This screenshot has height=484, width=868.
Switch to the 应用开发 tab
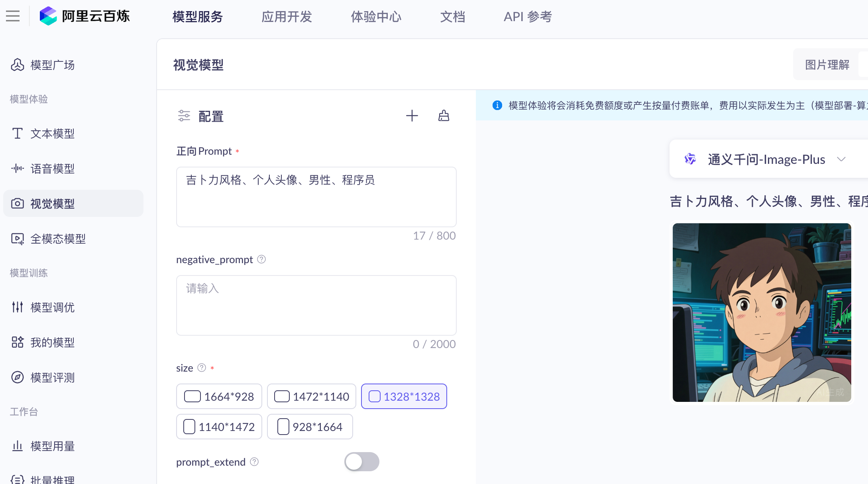tap(287, 17)
